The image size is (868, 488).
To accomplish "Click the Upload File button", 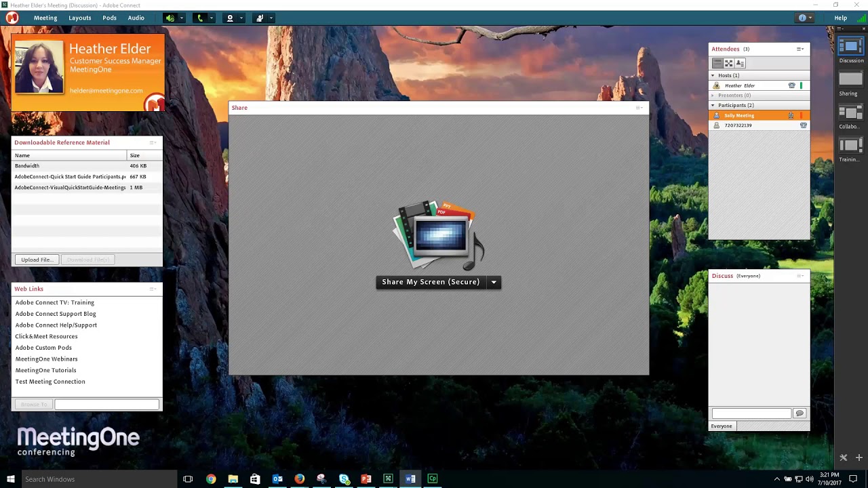I will (x=37, y=260).
